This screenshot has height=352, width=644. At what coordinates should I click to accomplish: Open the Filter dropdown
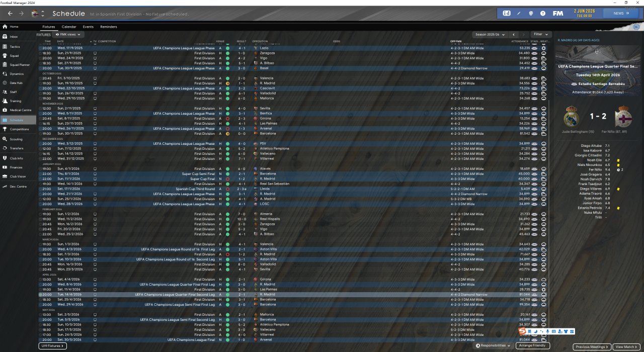[x=541, y=35]
